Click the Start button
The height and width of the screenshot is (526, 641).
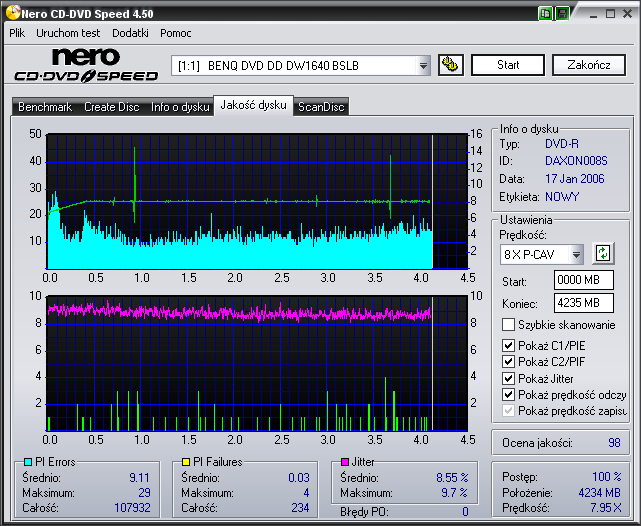pos(508,65)
